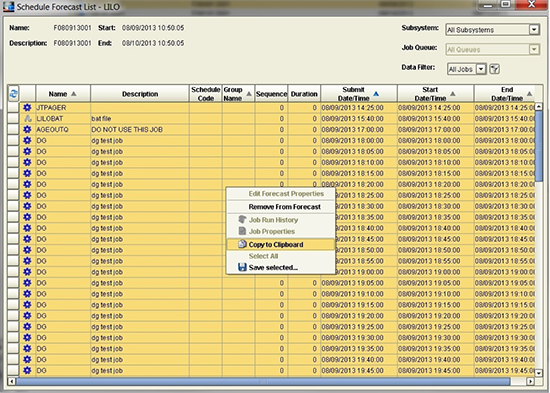Click the gear icon of the AGEOUTQ job

click(27, 129)
